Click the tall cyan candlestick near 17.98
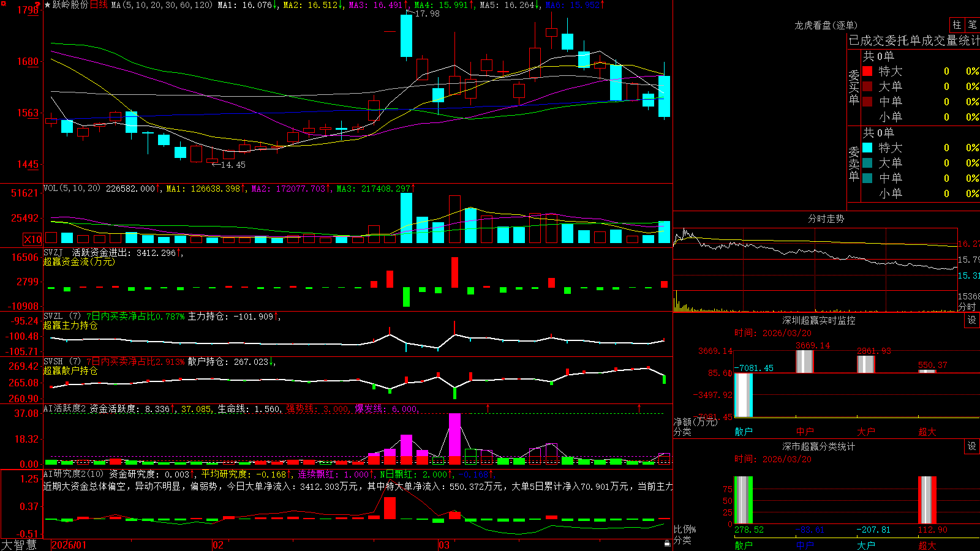 (x=406, y=36)
